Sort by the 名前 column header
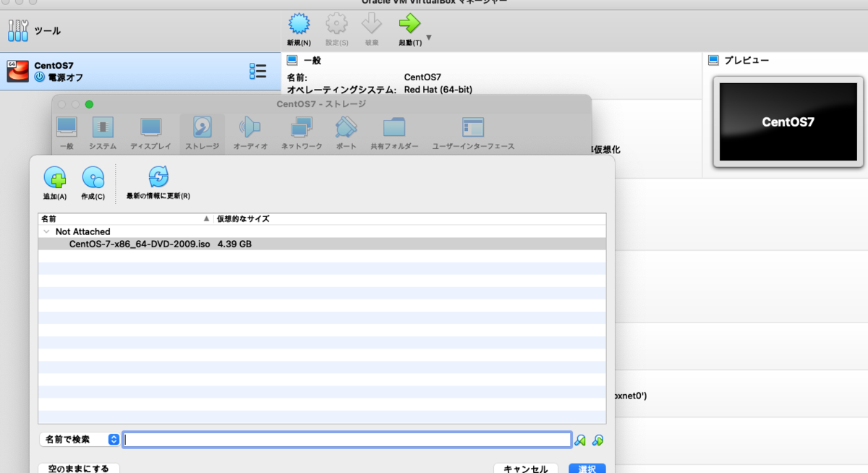868x473 pixels. click(x=125, y=218)
